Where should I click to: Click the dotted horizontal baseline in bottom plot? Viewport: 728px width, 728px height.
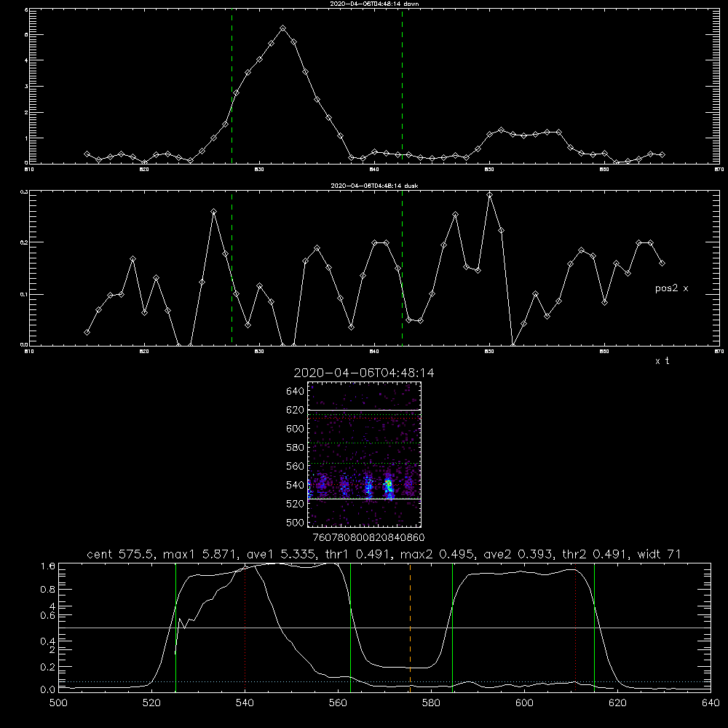coord(384,681)
